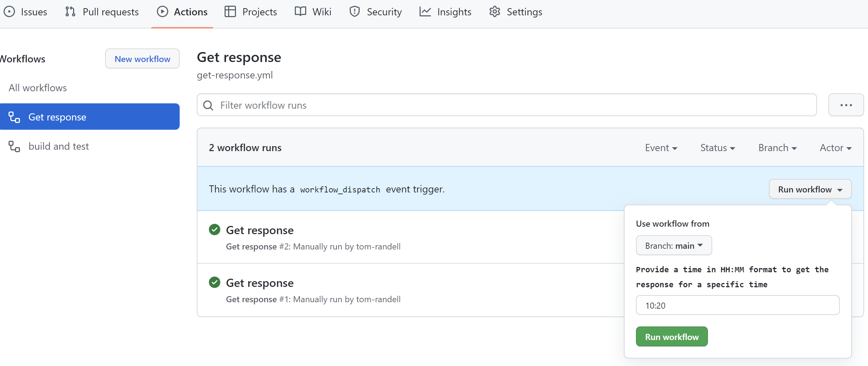Open the kebab menu beside the filter box
This screenshot has height=366, width=868.
coord(846,105)
